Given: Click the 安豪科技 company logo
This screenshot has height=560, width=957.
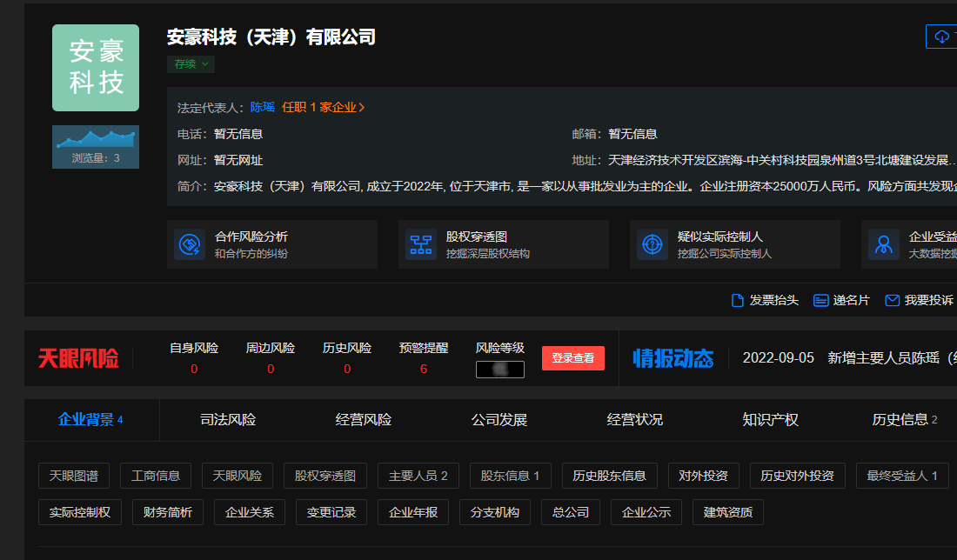Looking at the screenshot, I should (96, 68).
